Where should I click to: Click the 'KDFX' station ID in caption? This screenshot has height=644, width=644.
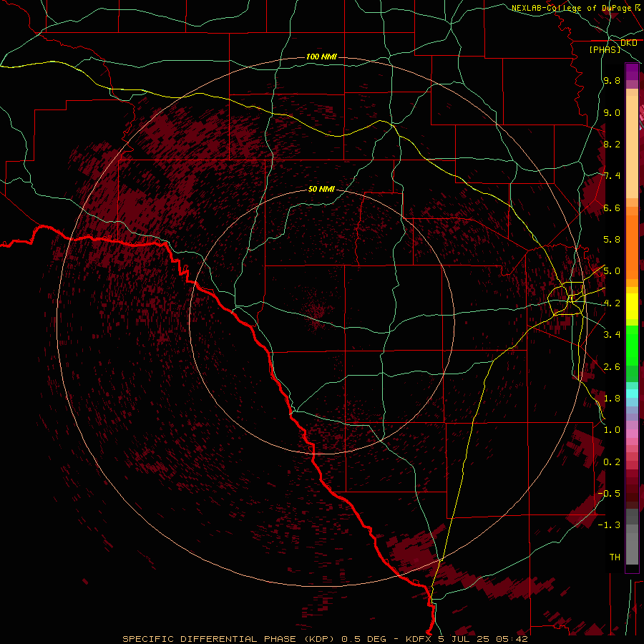(x=419, y=639)
